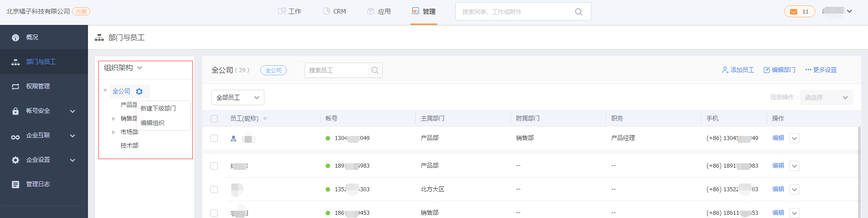The image size is (868, 218).
Task: Click the 手机 column header
Action: [x=712, y=119]
